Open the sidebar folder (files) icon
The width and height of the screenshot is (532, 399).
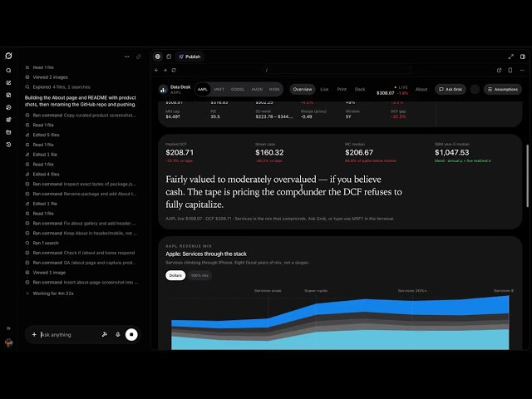point(8,132)
